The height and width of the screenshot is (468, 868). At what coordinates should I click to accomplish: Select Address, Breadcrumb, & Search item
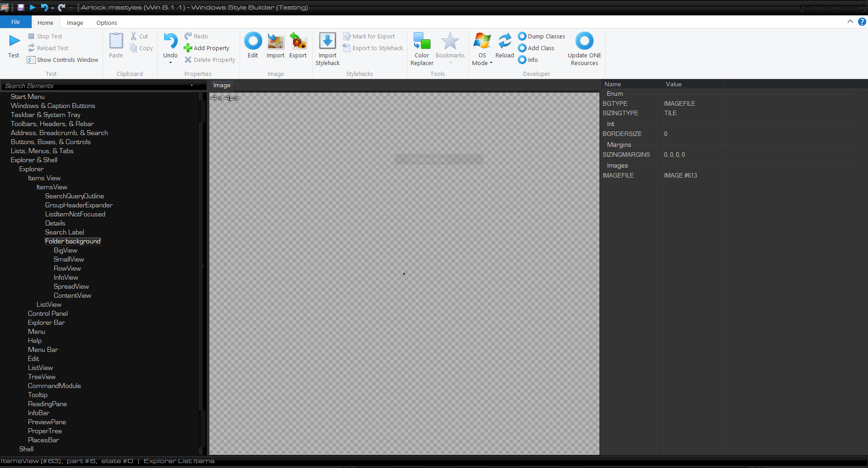pyautogui.click(x=59, y=133)
